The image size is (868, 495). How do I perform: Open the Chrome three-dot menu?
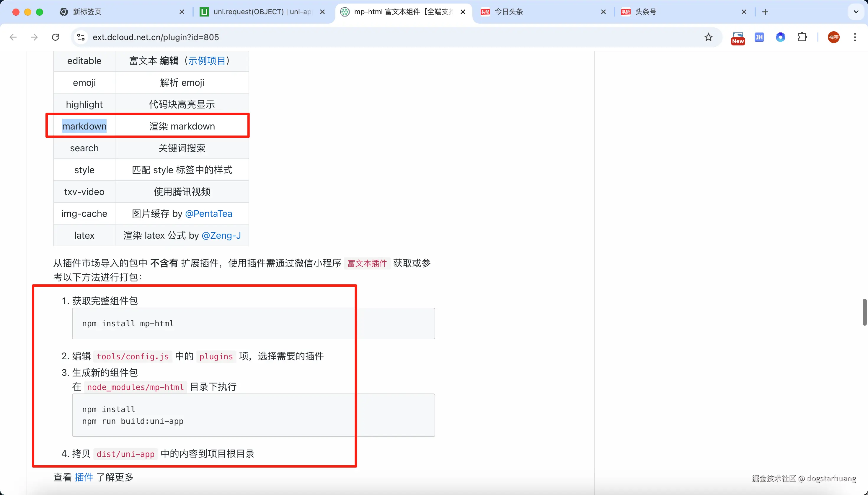(855, 37)
